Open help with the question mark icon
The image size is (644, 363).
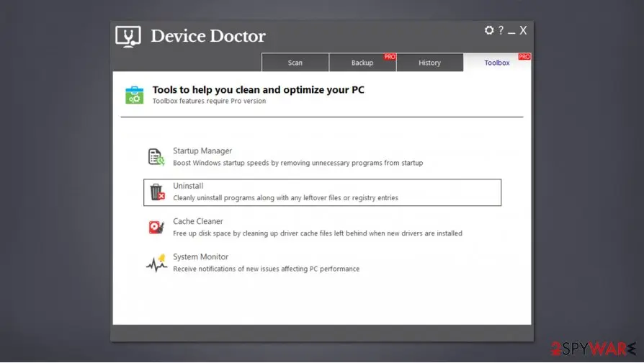click(x=501, y=30)
